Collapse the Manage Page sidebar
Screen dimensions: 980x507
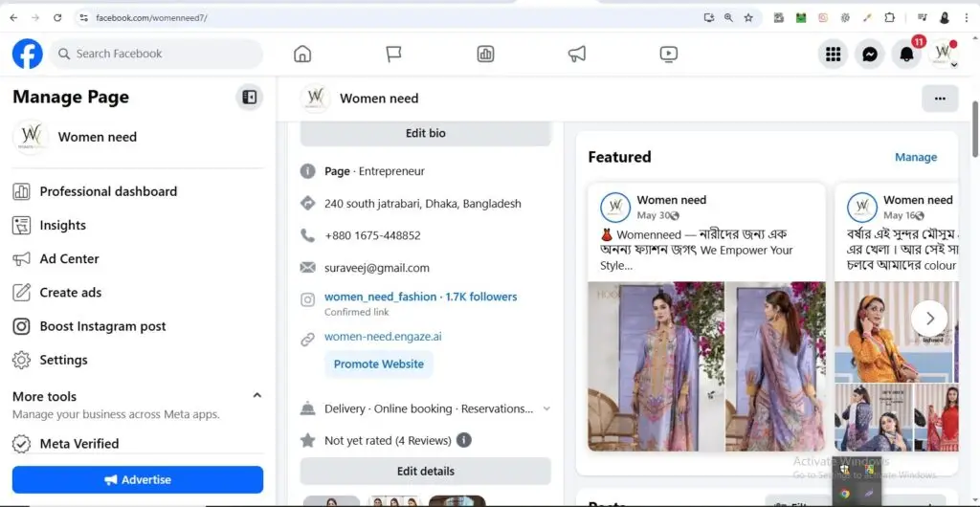point(250,98)
